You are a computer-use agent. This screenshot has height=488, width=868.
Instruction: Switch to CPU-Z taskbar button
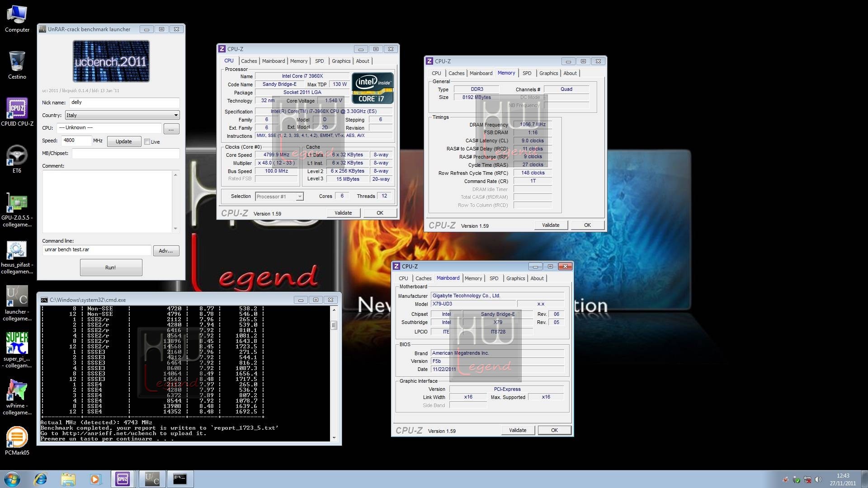pos(123,479)
